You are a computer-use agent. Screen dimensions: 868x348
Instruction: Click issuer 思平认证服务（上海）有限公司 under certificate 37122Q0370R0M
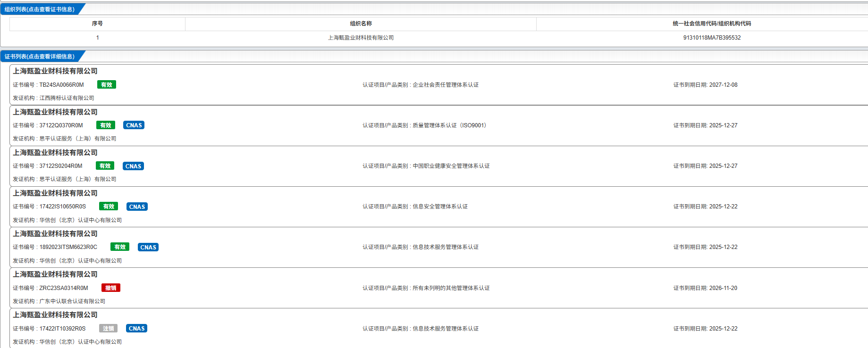[78, 139]
